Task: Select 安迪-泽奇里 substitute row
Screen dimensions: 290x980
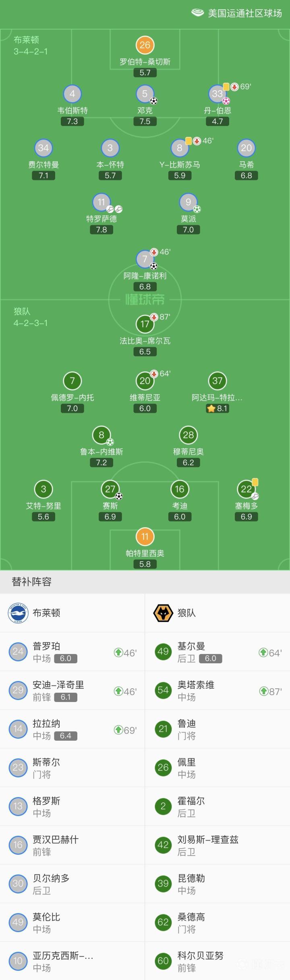Action: point(72,690)
